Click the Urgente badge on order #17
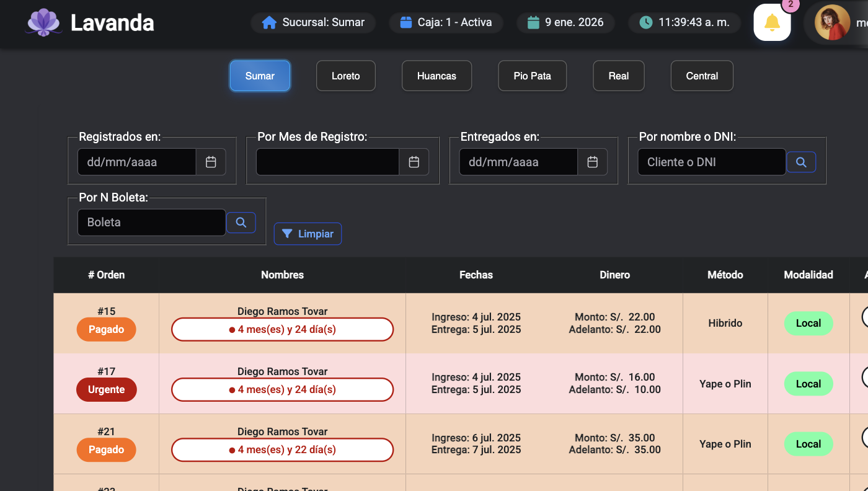The image size is (868, 491). tap(106, 389)
